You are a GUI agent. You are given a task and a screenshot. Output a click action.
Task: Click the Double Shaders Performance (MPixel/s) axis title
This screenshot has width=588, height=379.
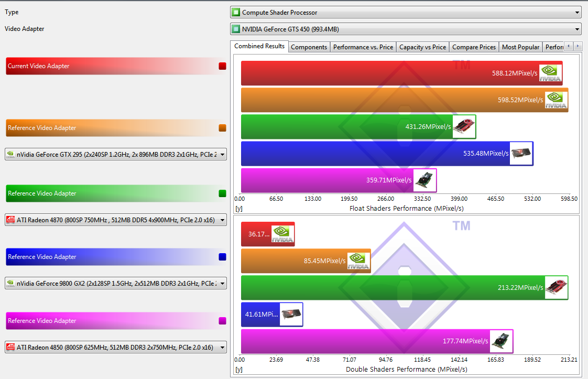pos(407,369)
